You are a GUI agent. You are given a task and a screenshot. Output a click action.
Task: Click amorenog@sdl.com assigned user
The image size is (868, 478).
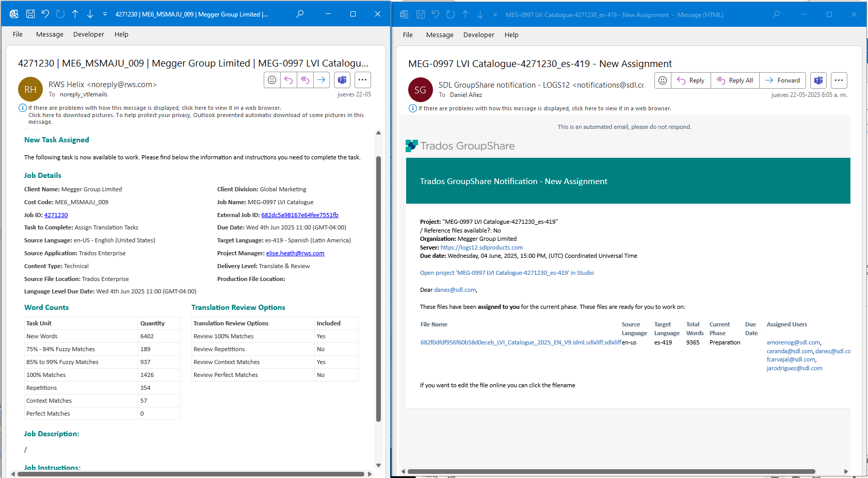[x=793, y=342]
